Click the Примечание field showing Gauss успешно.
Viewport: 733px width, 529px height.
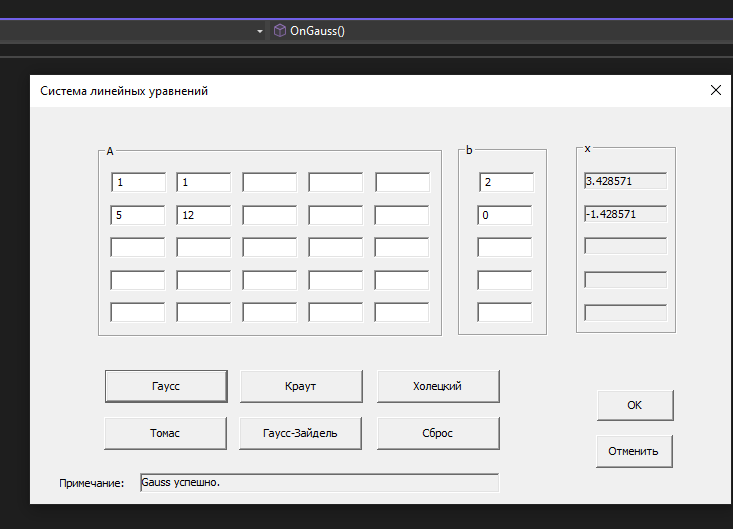pyautogui.click(x=319, y=483)
